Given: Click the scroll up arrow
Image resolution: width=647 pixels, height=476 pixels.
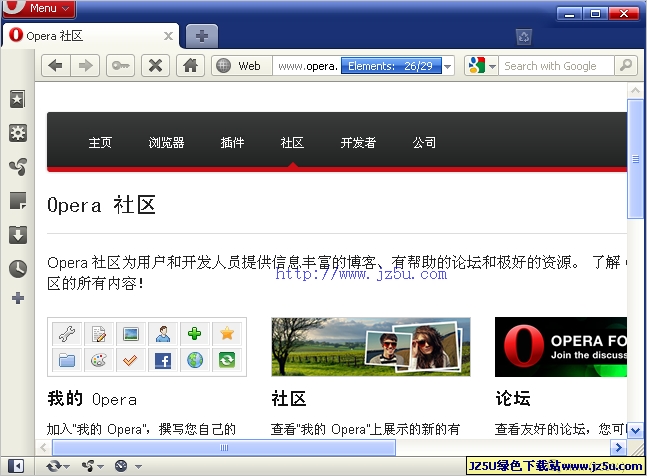Looking at the screenshot, I should [635, 90].
